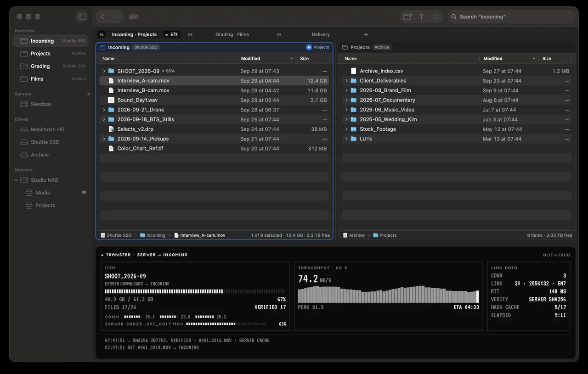This screenshot has width=588, height=374.
Task: Add a server with the plus icon
Action: pos(89,94)
